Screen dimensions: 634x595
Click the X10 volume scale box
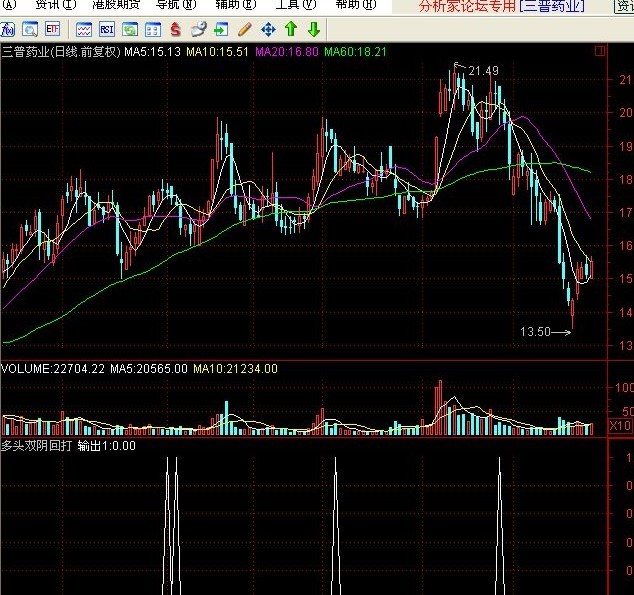[620, 425]
